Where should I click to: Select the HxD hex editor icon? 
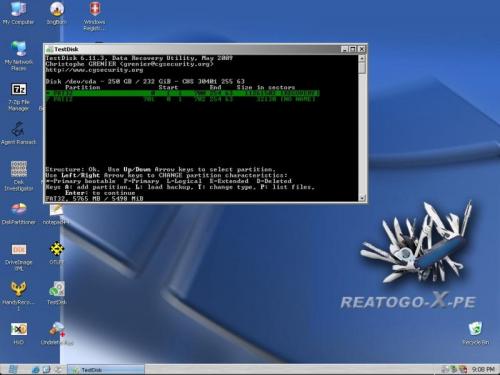coord(19,333)
